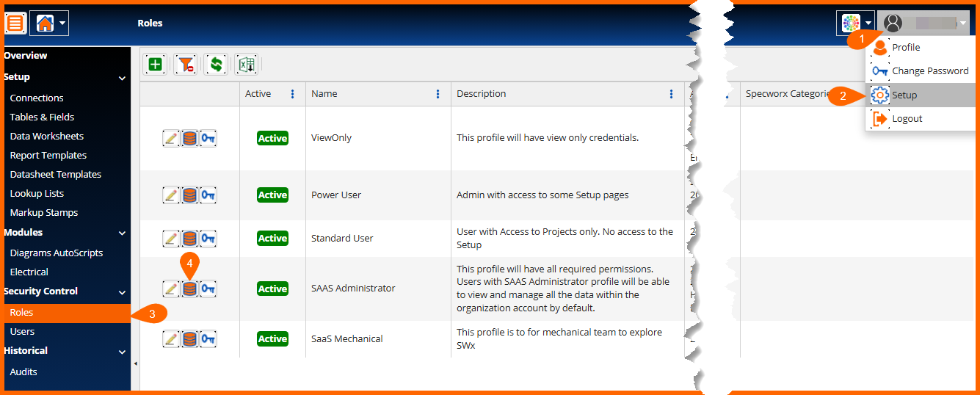
Task: Open Electrical module in sidebar
Action: pyautogui.click(x=29, y=272)
